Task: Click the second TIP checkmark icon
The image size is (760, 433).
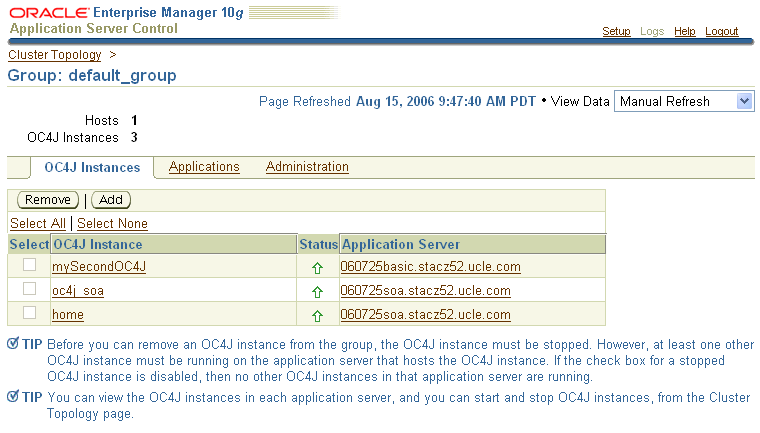Action: pos(13,397)
